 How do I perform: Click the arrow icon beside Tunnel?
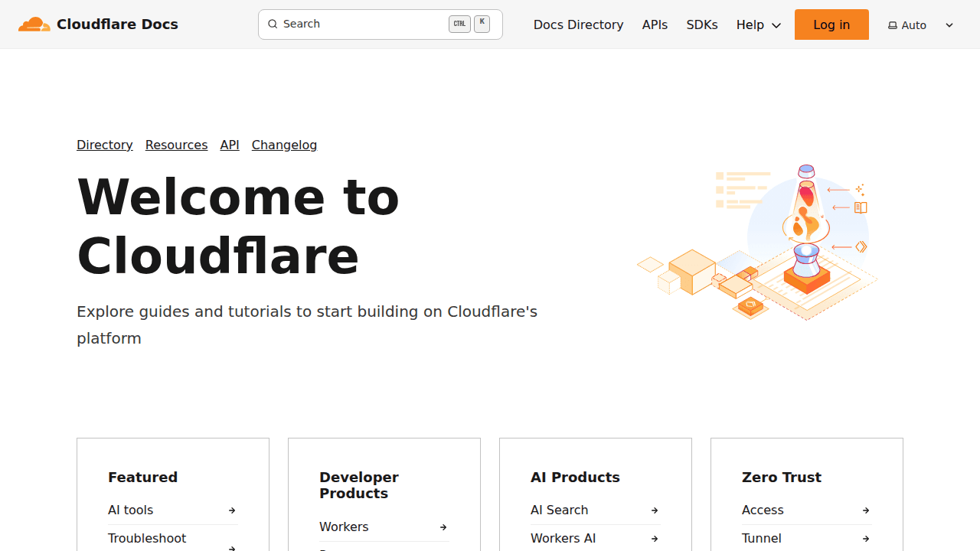[866, 538]
